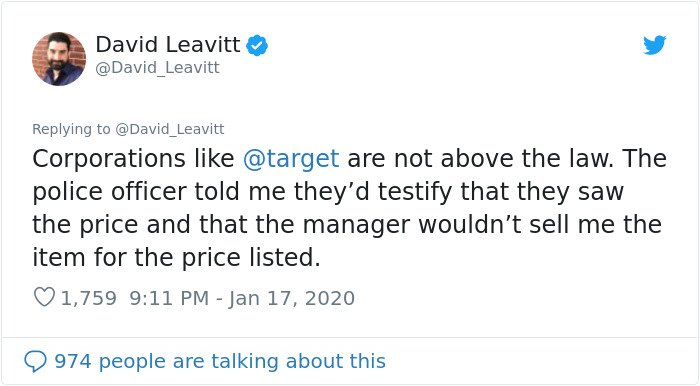Click the number 974 in the footer
The image size is (700, 386).
pos(73,361)
